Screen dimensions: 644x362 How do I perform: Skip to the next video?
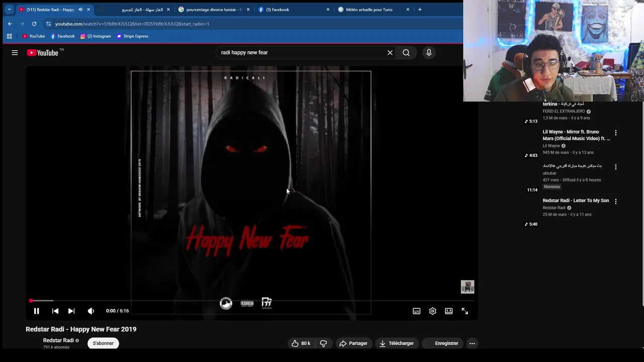(71, 311)
